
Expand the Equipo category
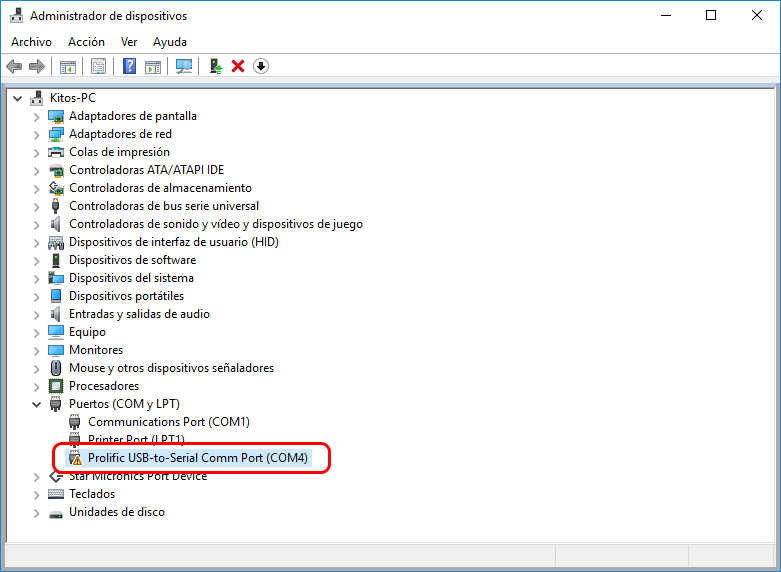(36, 333)
